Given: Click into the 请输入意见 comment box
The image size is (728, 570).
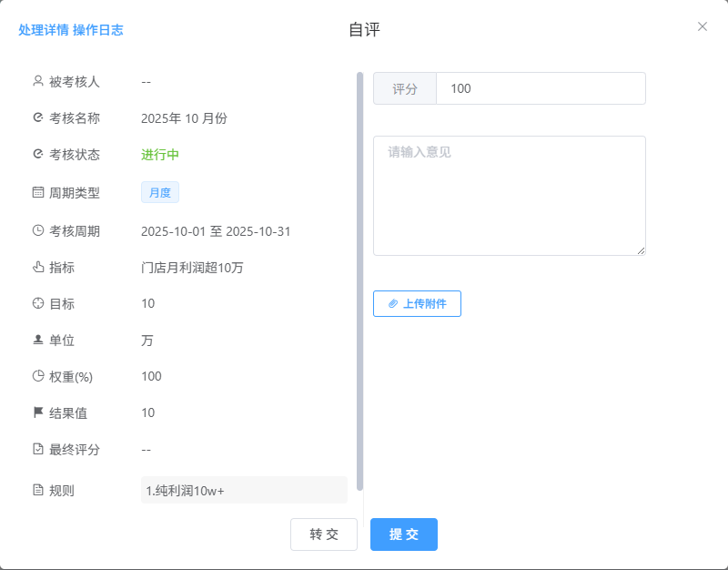Looking at the screenshot, I should click(x=509, y=195).
